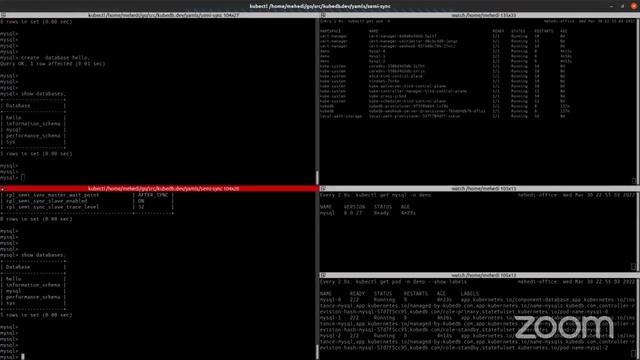Click 'information_schema' in bottom-left database list
Screen dimensions: 640x360
(33, 285)
